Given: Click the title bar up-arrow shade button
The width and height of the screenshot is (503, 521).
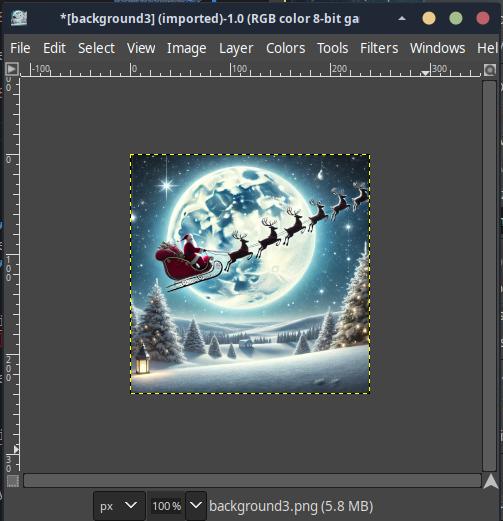Looking at the screenshot, I should [x=402, y=19].
